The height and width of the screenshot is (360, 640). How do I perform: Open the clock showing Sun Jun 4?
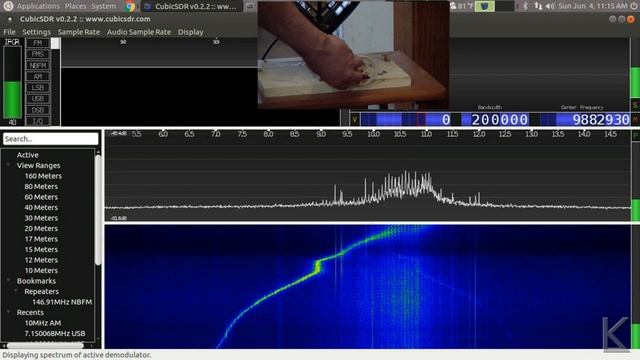point(592,6)
